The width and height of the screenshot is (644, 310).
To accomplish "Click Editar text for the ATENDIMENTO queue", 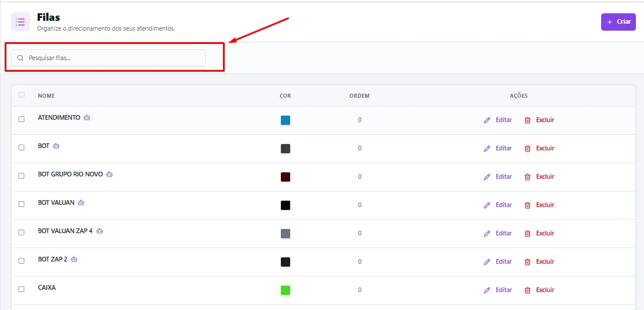I will [x=503, y=120].
